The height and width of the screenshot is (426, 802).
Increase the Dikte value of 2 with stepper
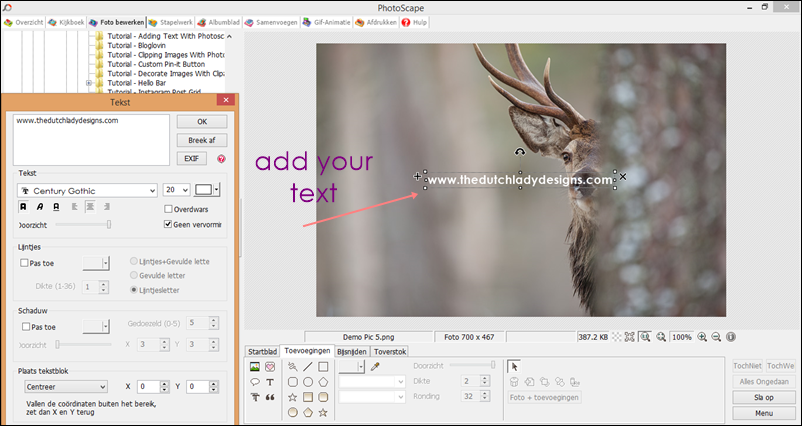(485, 378)
